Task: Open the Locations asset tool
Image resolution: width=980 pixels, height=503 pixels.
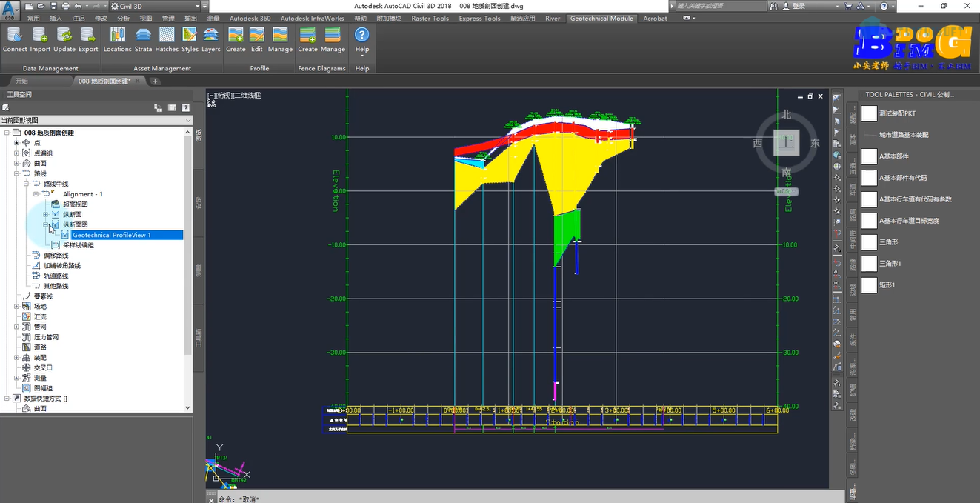Action: coord(117,39)
